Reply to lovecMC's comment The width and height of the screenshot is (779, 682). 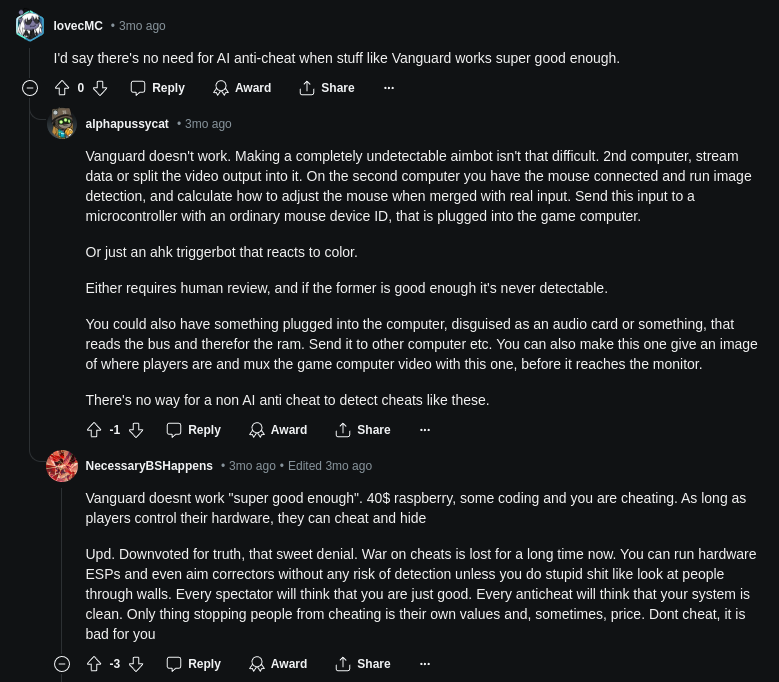(158, 88)
